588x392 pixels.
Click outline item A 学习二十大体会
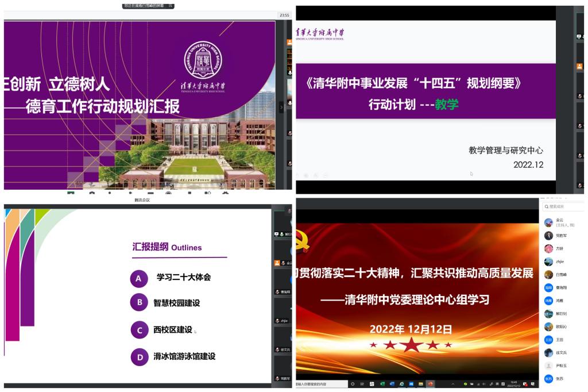point(183,277)
